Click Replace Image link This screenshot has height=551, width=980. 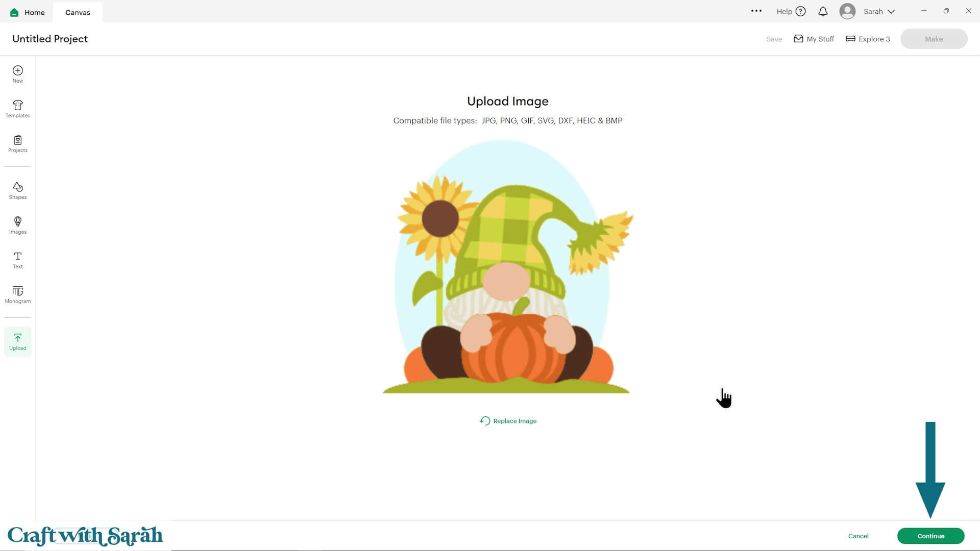click(508, 421)
